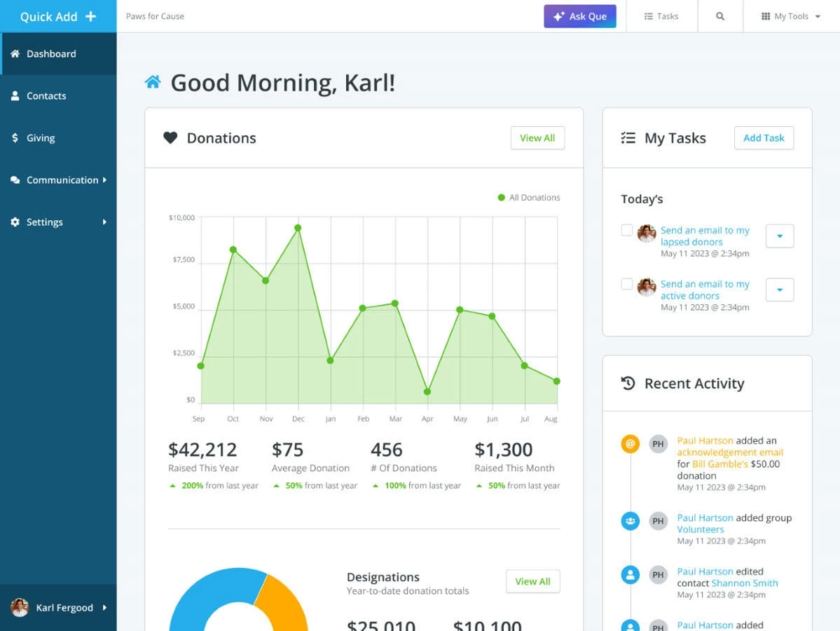Screen dimensions: 840x631
Task: Open the lapsed donors task dropdown
Action: [x=780, y=236]
